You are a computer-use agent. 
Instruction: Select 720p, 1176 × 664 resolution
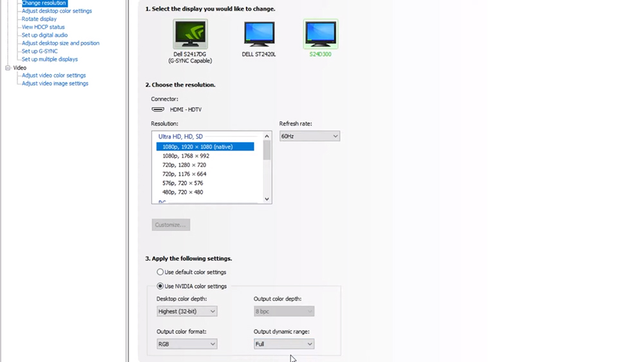point(184,174)
